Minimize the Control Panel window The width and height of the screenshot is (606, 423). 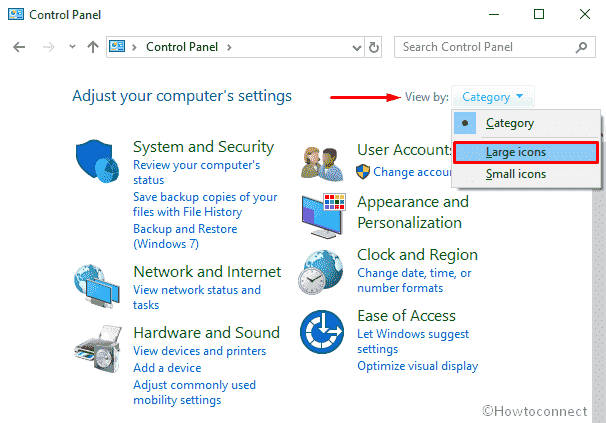494,15
